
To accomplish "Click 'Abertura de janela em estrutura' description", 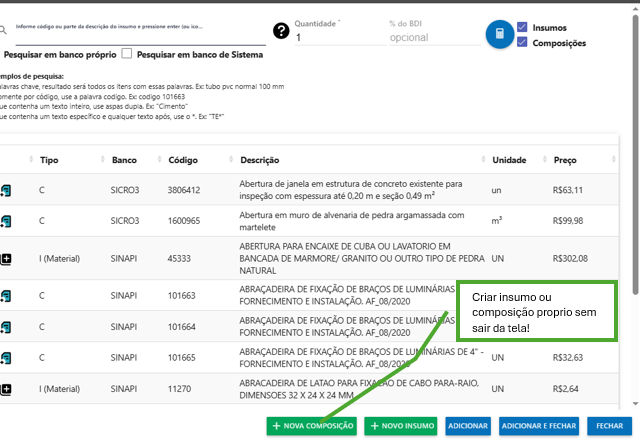I will pos(351,190).
